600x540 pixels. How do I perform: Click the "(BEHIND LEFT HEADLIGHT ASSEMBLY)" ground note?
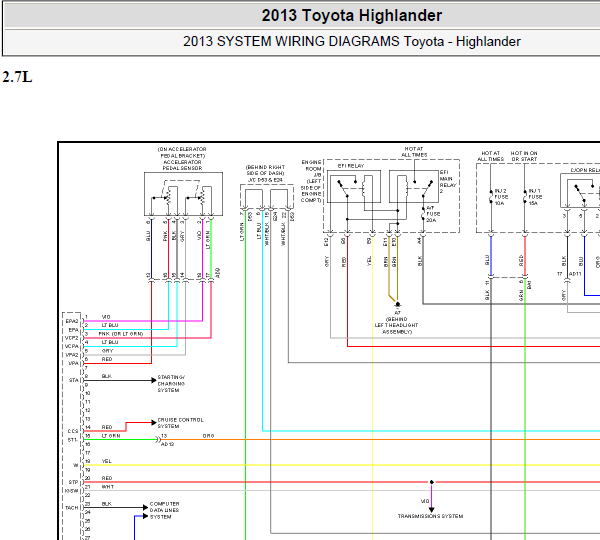[396, 325]
